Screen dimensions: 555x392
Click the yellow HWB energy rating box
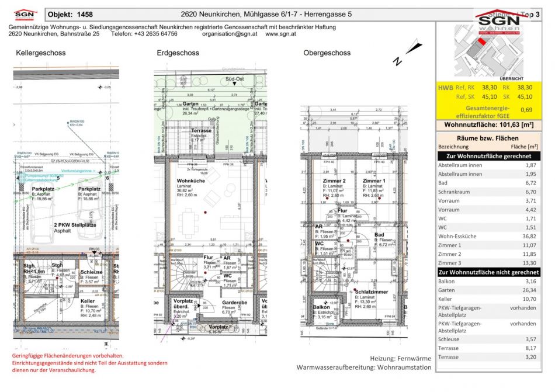click(x=489, y=102)
